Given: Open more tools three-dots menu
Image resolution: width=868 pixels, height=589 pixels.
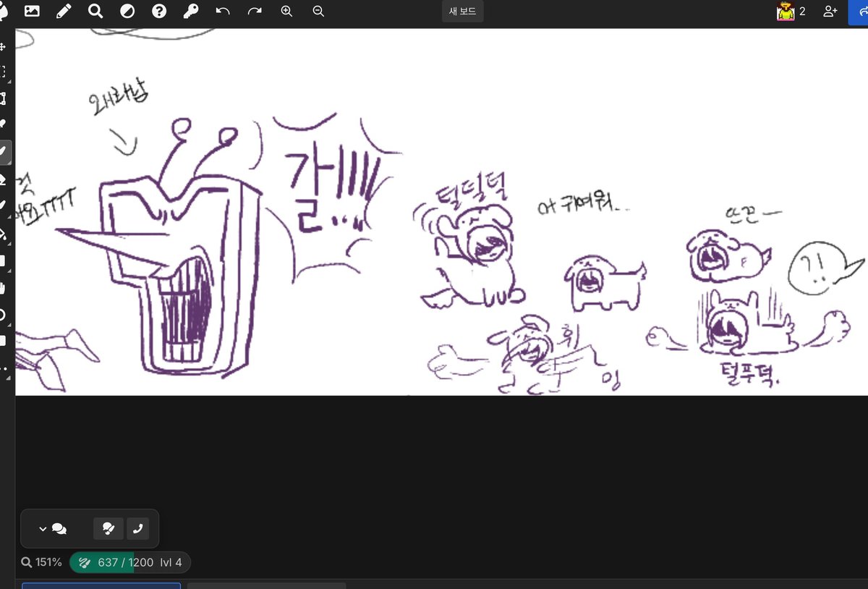Looking at the screenshot, I should pos(4,368).
